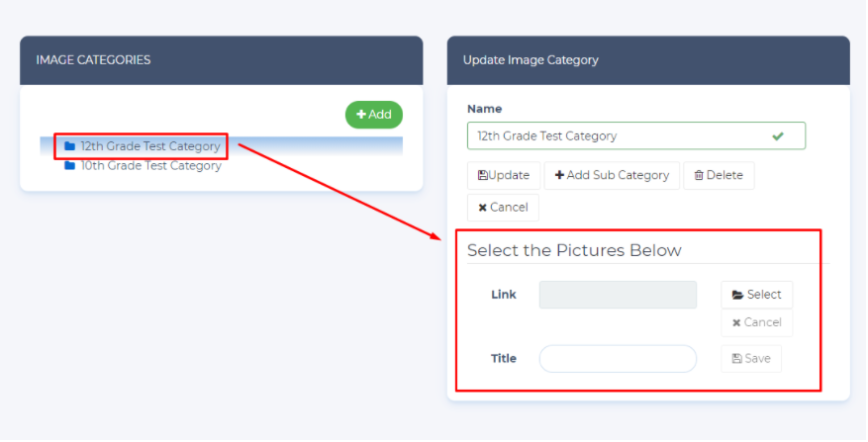Click the trash icon on Delete button
The width and height of the screenshot is (868, 442).
(699, 176)
